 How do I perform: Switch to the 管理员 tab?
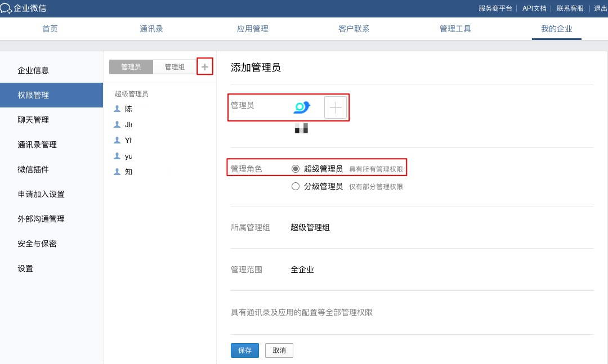[x=131, y=67]
